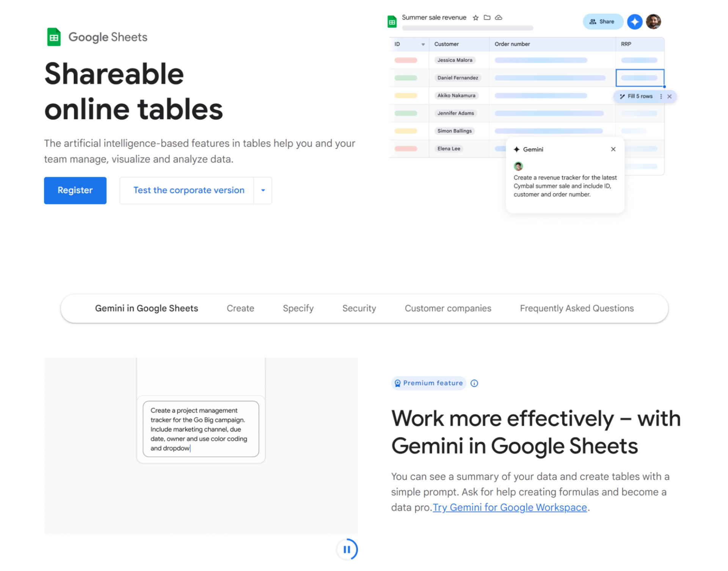Click the Gemini revenue tracker prompt text
Viewport: 728px width, 571px height.
[565, 186]
